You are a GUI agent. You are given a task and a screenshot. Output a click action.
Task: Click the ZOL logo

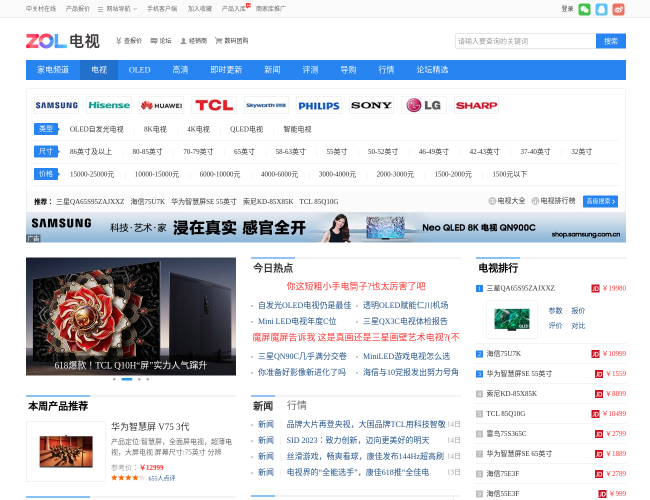coord(46,41)
